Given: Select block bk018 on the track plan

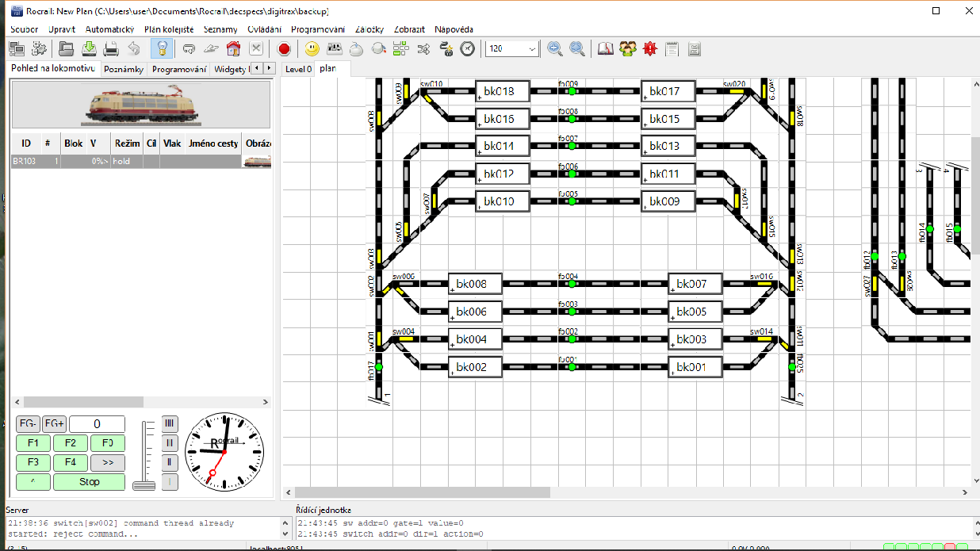Looking at the screenshot, I should coord(501,91).
